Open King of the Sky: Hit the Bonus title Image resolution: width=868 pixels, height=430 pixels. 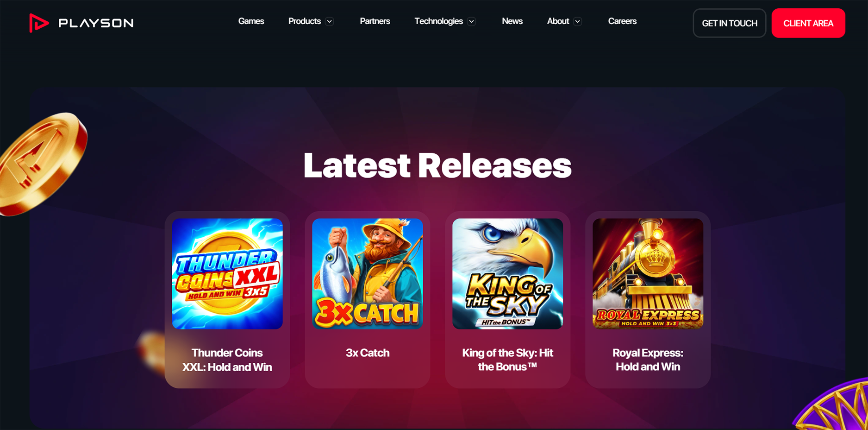pos(508,360)
